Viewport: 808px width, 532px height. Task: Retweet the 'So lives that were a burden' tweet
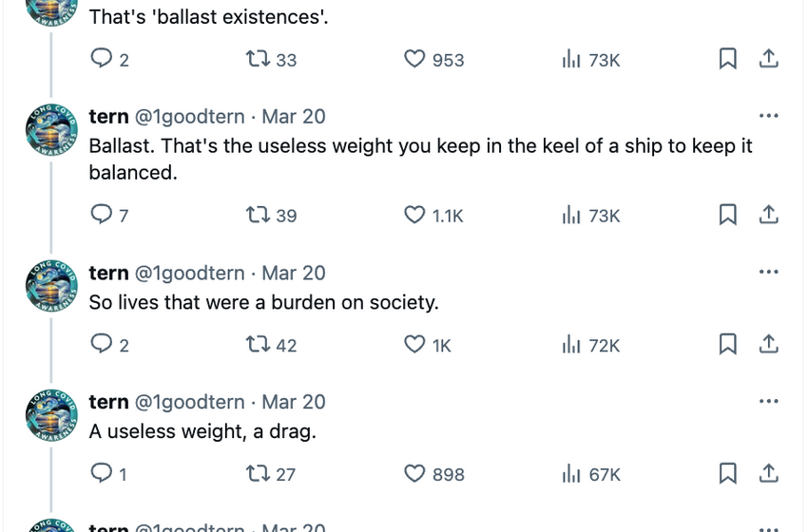pyautogui.click(x=271, y=345)
